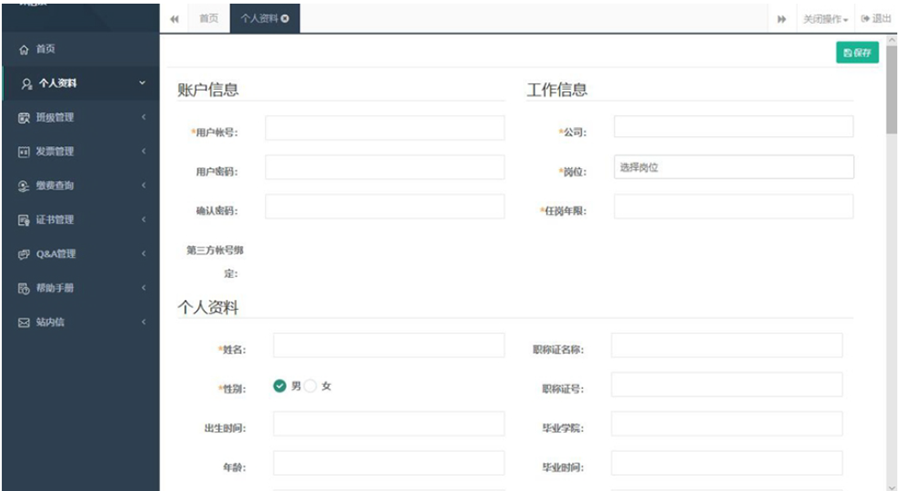Select the 男 gender radio button

point(280,386)
